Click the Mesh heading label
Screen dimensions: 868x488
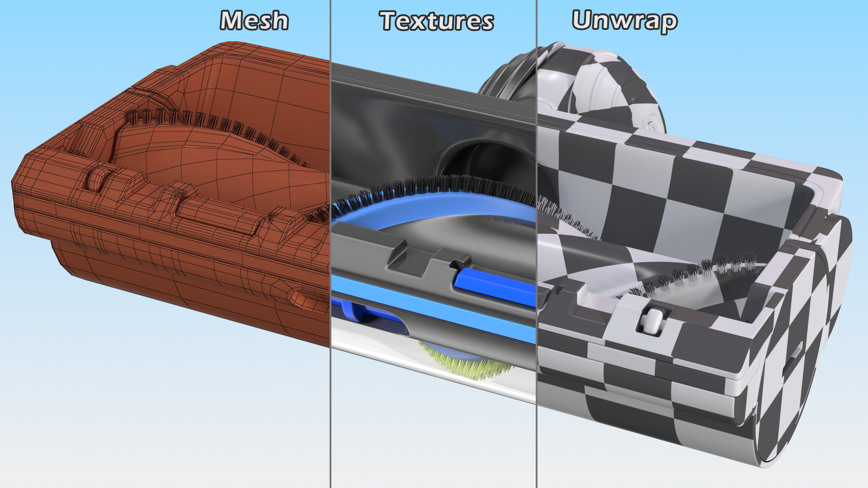pos(254,21)
